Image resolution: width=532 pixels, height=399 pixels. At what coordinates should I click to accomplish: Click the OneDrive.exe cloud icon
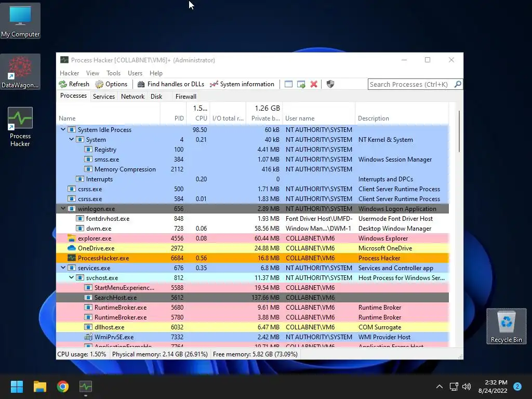pyautogui.click(x=71, y=248)
